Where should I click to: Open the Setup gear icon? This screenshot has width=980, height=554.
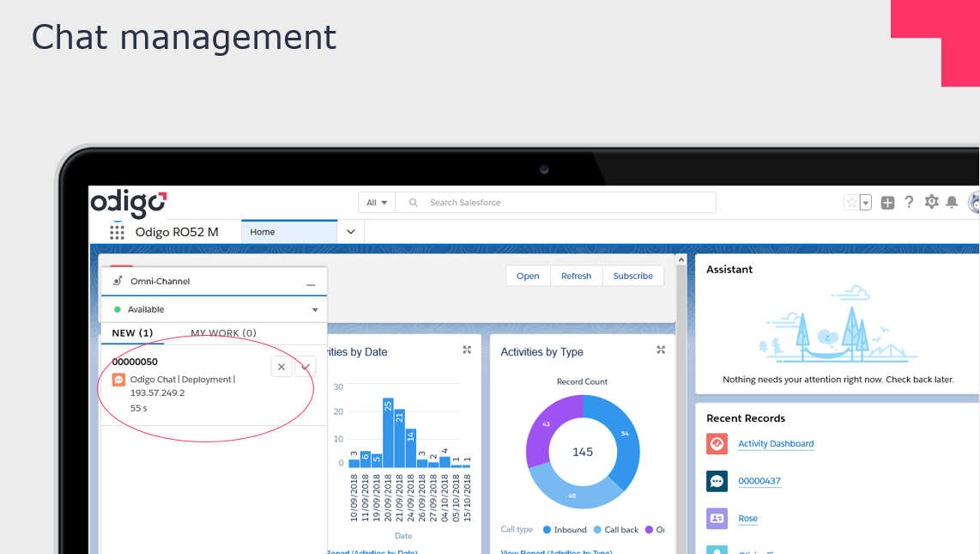tap(931, 202)
